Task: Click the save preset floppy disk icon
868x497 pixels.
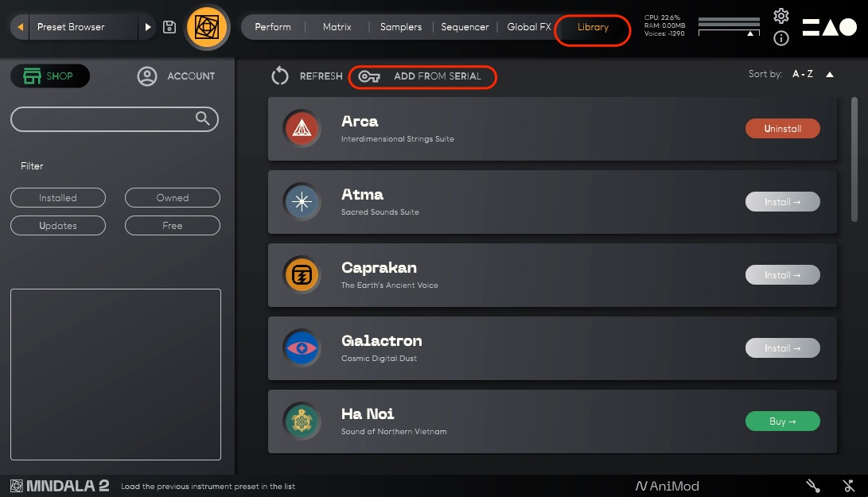Action: pos(169,26)
